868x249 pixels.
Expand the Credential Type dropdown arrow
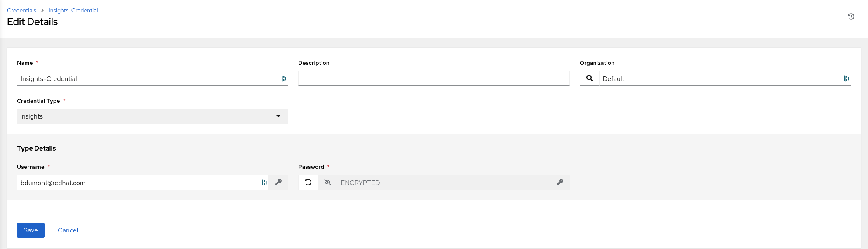point(278,116)
